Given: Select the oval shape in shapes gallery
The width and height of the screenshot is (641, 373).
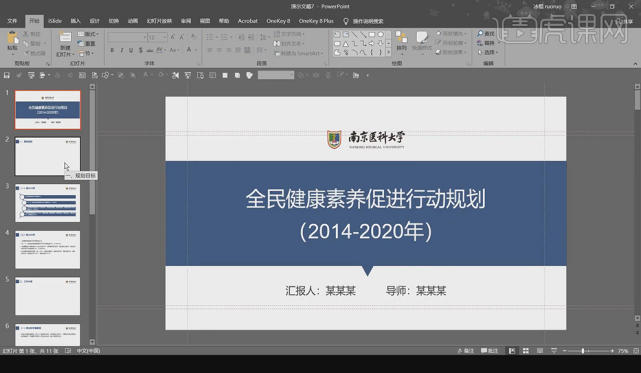Looking at the screenshot, I should (x=381, y=34).
